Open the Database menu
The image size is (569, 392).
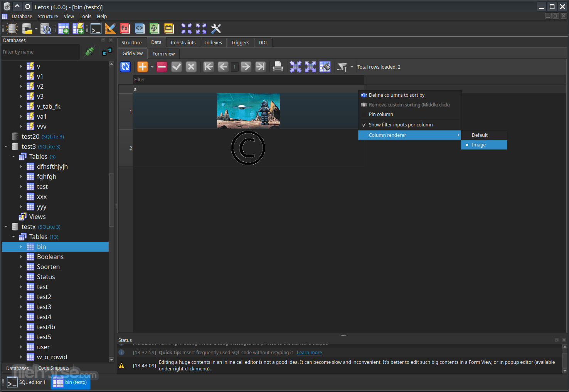pyautogui.click(x=22, y=17)
